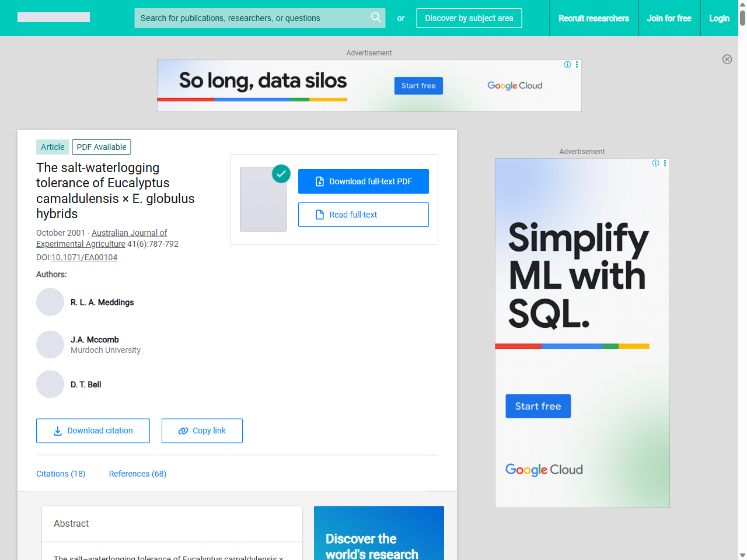Click the sidebar ad info icon
This screenshot has width=747, height=560.
point(655,163)
